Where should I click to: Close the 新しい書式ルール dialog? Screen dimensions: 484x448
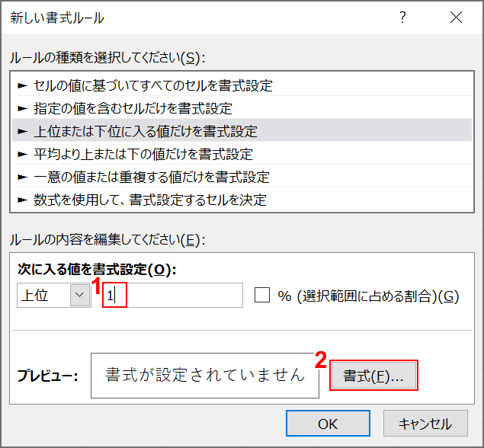[456, 18]
